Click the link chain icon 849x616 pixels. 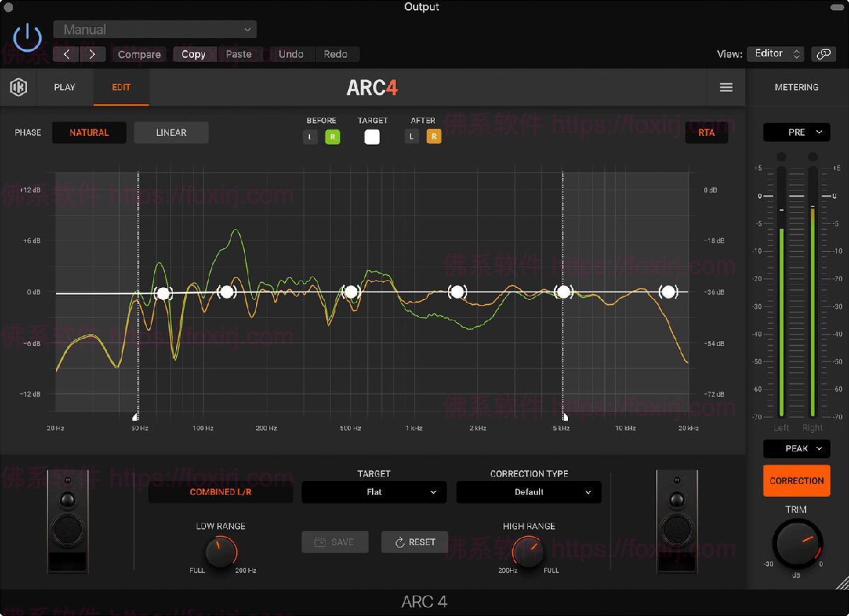coord(824,54)
